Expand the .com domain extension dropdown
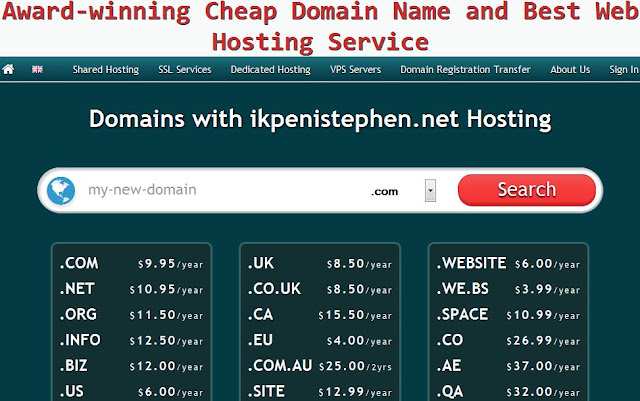This screenshot has width=640, height=401. pos(430,190)
